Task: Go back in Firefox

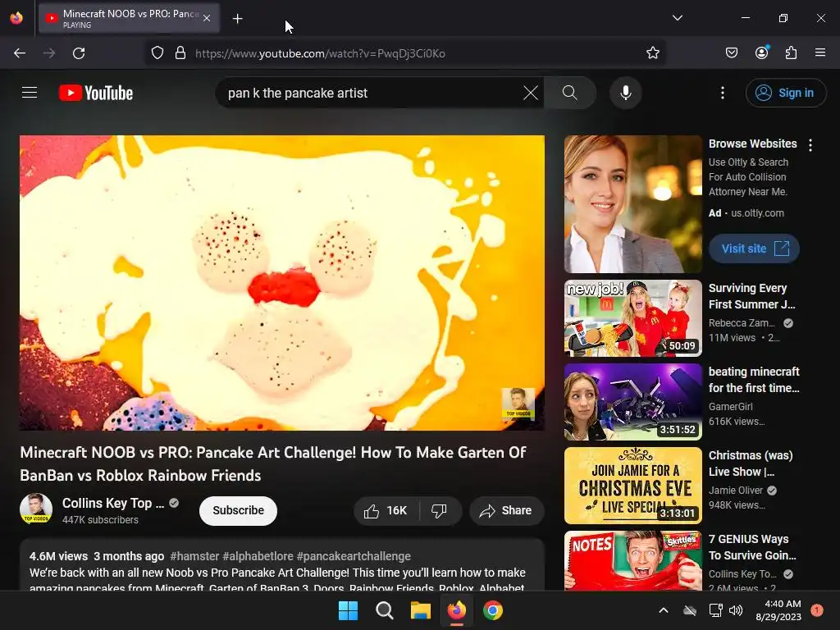Action: pos(20,53)
